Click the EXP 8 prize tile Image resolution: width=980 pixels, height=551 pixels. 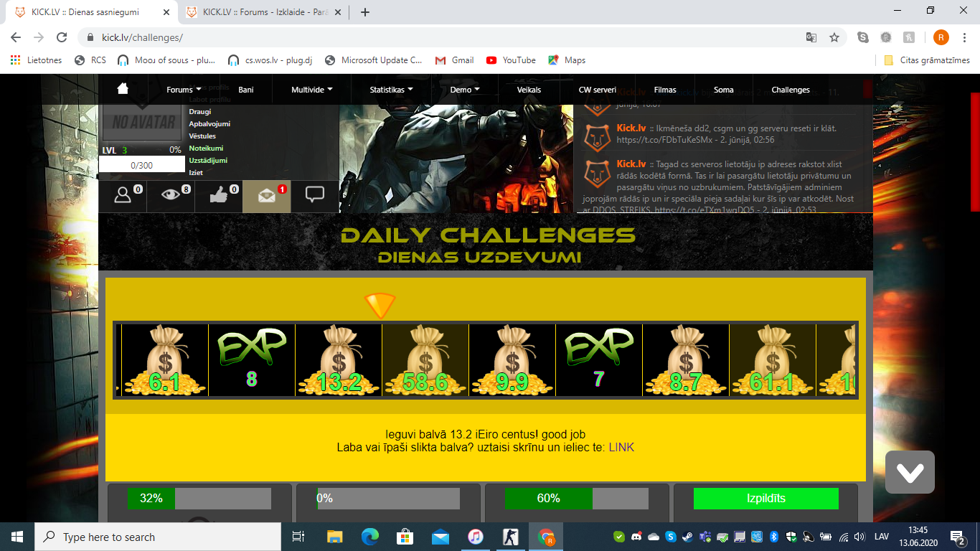coord(252,360)
